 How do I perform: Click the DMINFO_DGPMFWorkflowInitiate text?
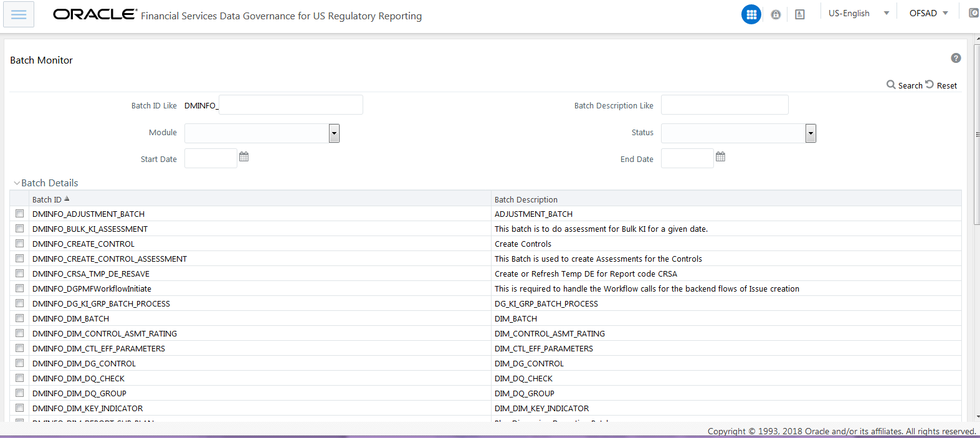(92, 288)
